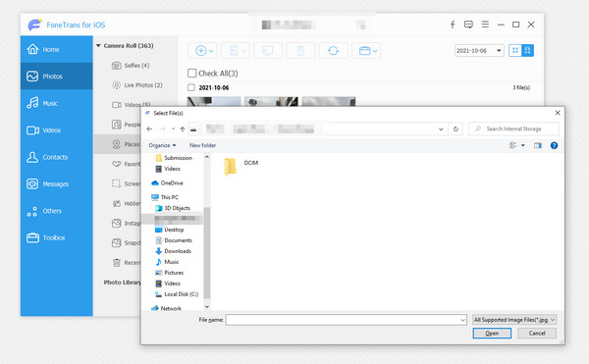
Task: Select This PC in navigation pane
Action: point(165,197)
